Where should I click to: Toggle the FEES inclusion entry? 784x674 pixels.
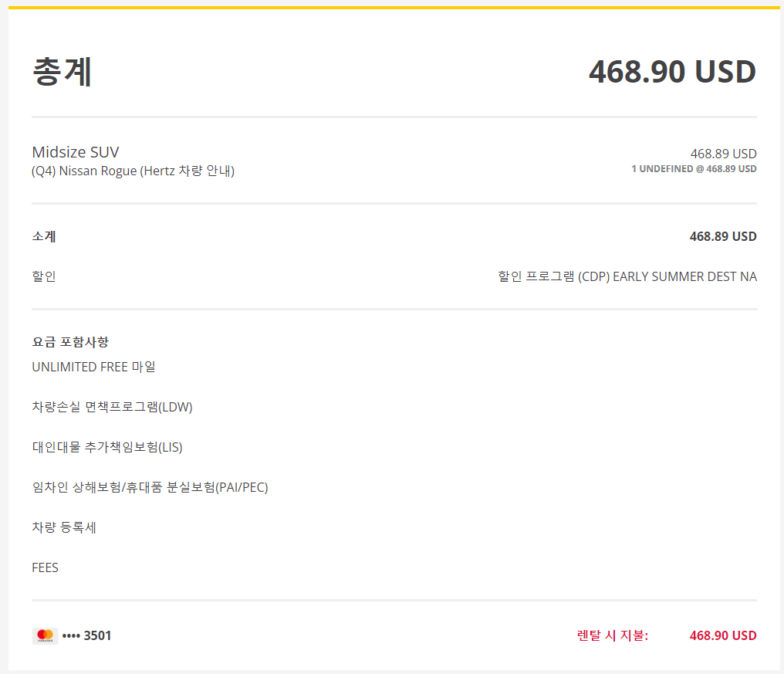click(x=46, y=567)
